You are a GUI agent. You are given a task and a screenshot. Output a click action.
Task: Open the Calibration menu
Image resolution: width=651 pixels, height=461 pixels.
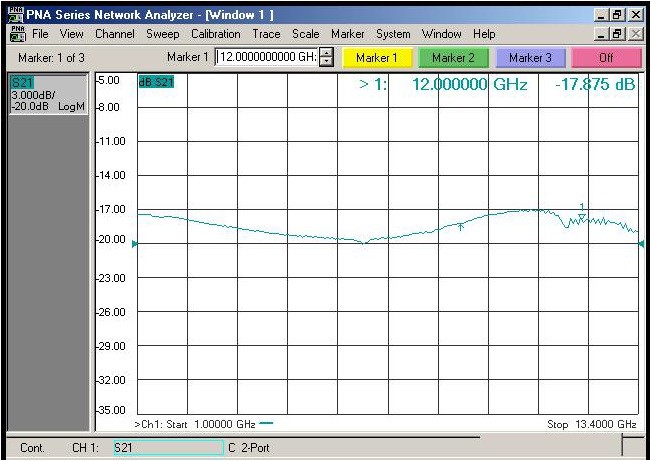pos(215,34)
